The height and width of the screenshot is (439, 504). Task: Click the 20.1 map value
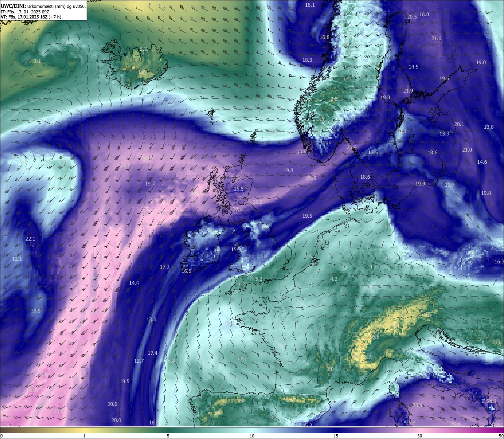click(x=459, y=124)
